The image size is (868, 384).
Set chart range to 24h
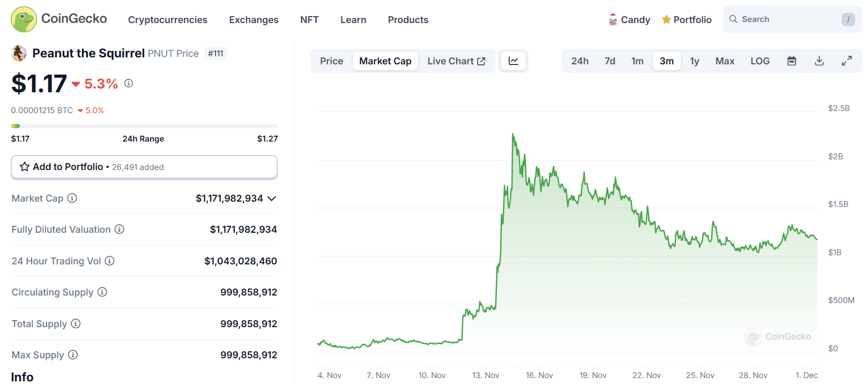point(580,61)
